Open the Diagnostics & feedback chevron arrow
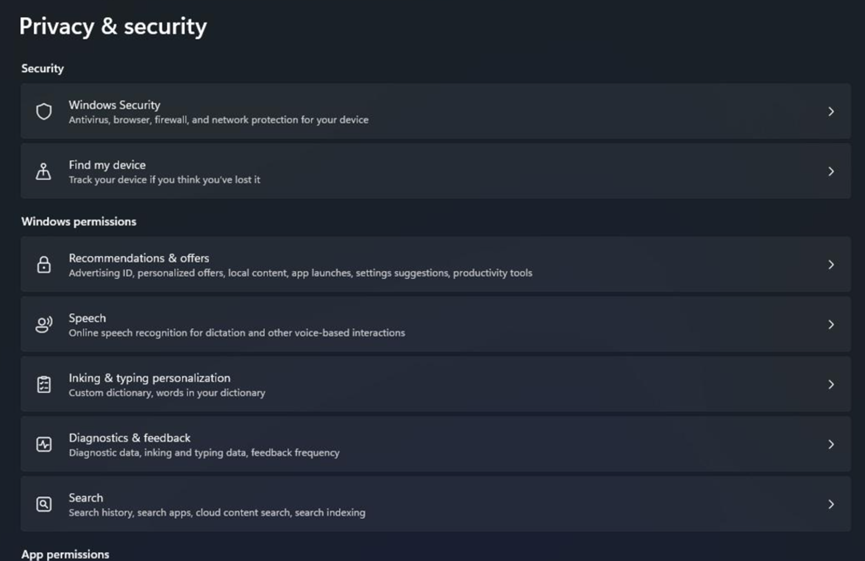The height and width of the screenshot is (561, 865). [831, 445]
